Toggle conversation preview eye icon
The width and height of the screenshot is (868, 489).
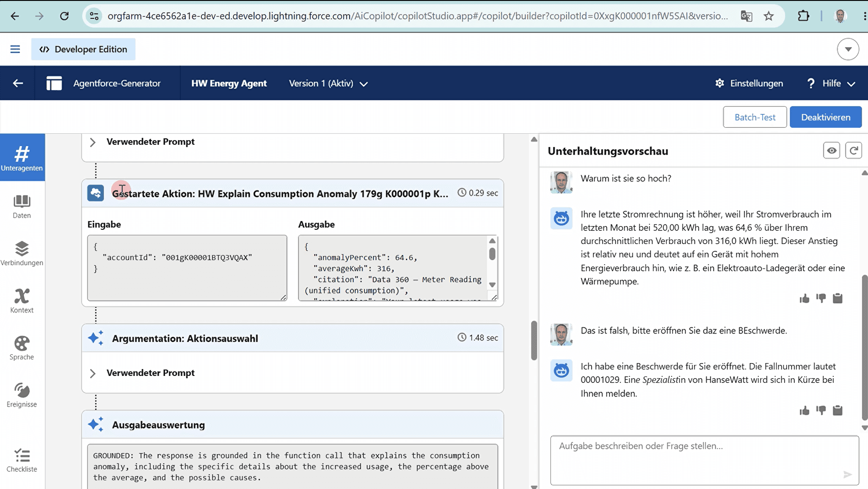tap(831, 151)
